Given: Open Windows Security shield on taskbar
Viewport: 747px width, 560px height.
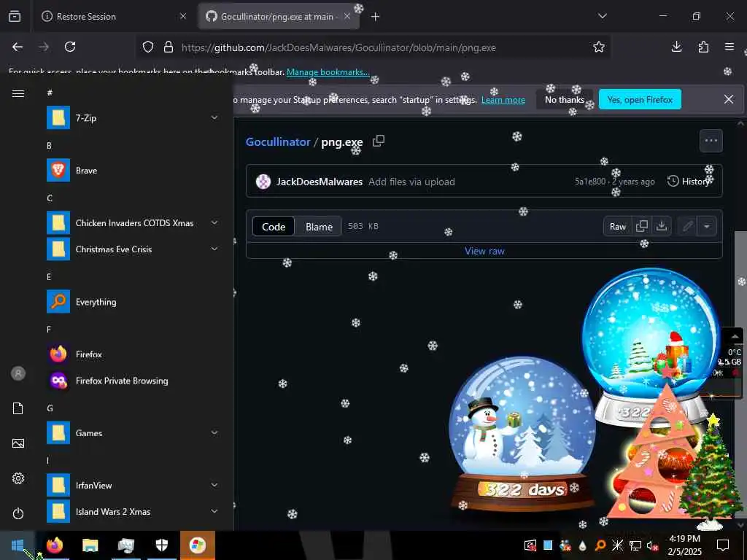Looking at the screenshot, I should pyautogui.click(x=162, y=545).
